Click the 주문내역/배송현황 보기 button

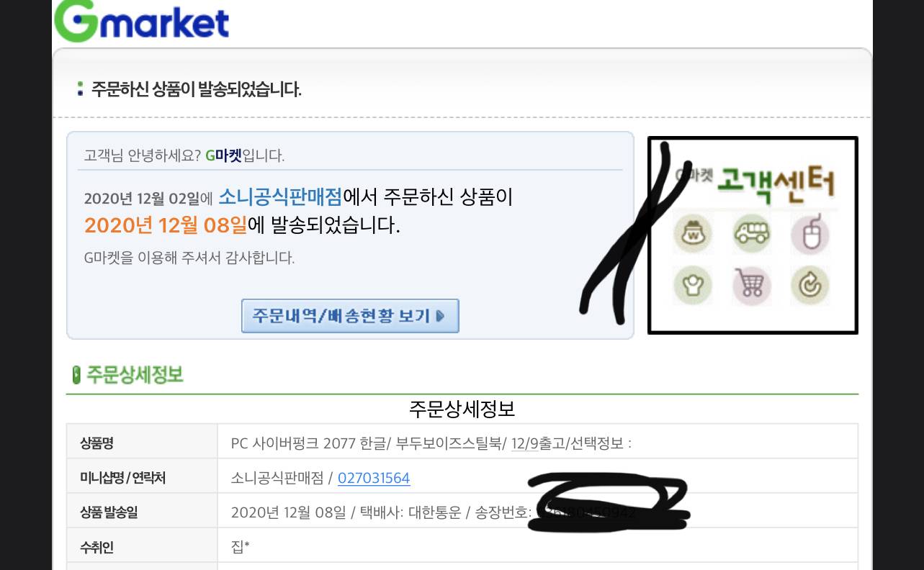pos(350,316)
